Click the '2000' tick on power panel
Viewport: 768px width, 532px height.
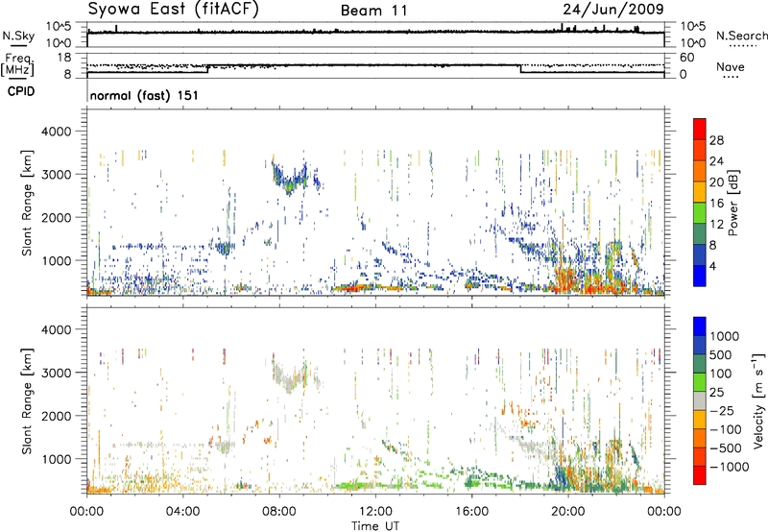point(56,217)
